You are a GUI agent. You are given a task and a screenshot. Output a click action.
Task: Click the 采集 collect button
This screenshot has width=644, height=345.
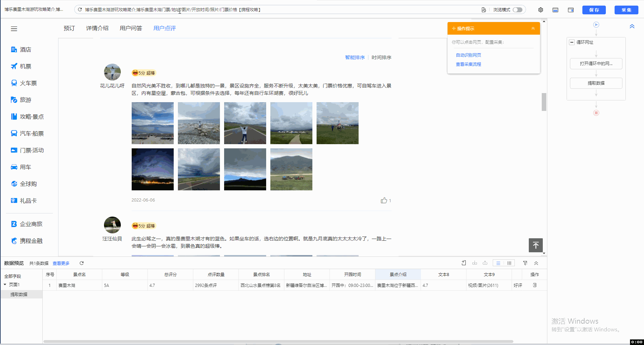click(x=626, y=10)
